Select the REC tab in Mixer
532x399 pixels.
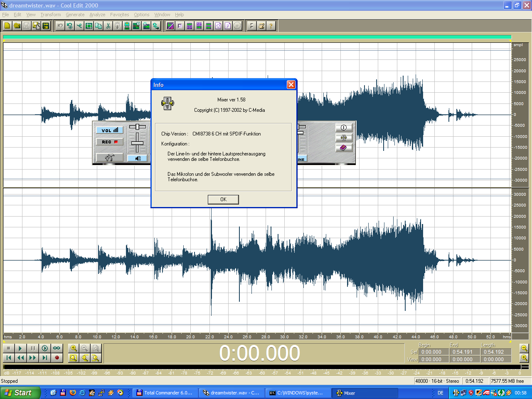110,142
